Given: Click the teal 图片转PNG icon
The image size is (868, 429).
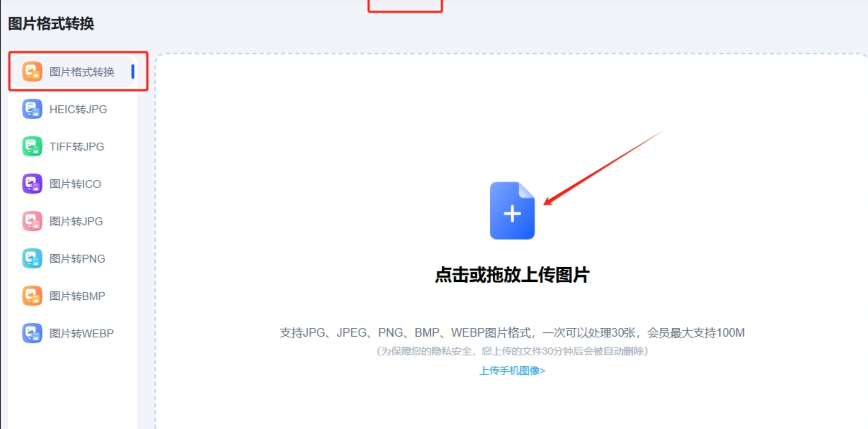Looking at the screenshot, I should point(32,258).
